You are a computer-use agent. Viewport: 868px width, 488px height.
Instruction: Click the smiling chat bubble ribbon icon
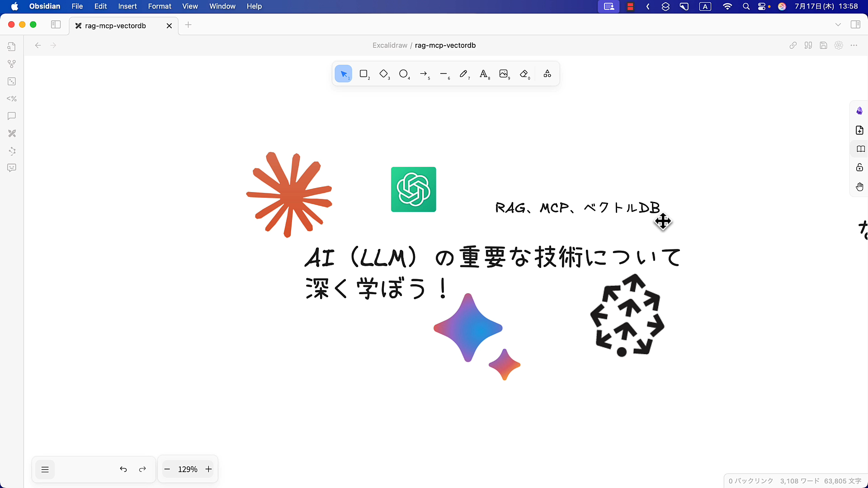[x=12, y=168]
